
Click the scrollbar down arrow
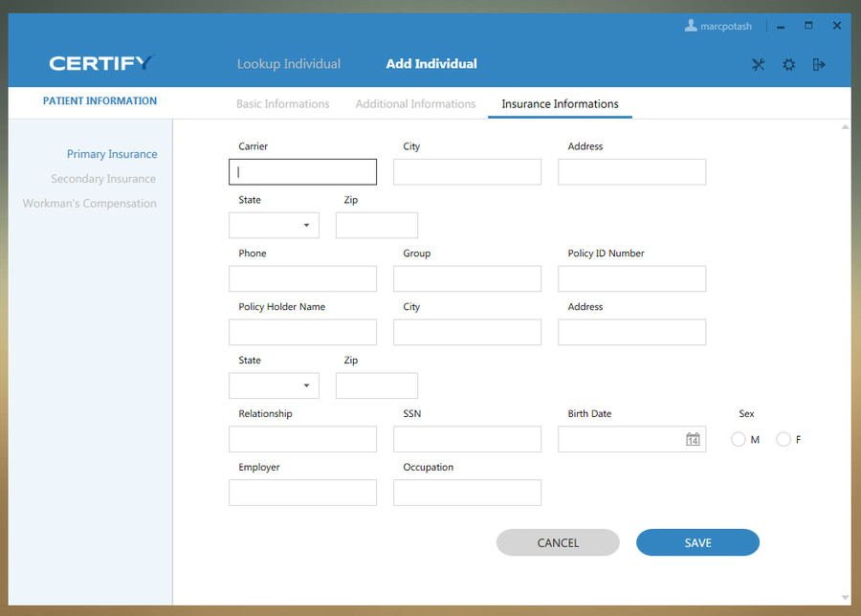coord(845,598)
